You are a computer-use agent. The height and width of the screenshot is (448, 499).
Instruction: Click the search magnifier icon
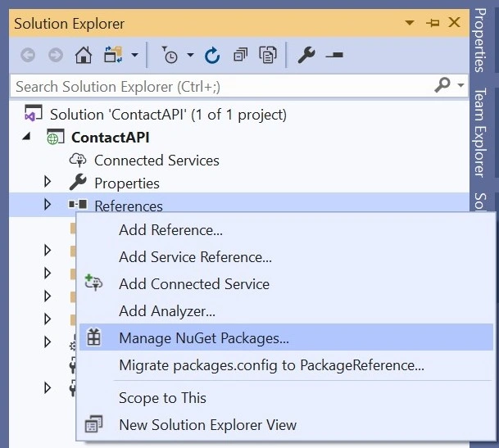(442, 85)
